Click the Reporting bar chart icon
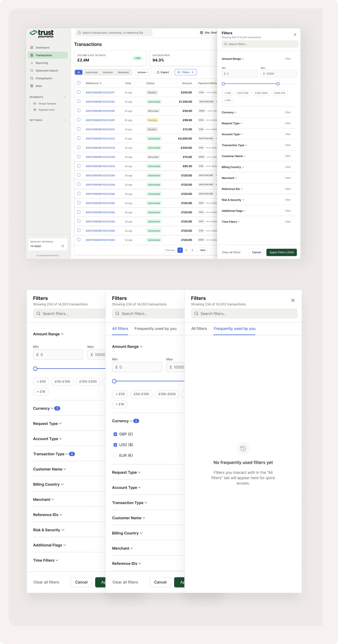 pyautogui.click(x=32, y=63)
